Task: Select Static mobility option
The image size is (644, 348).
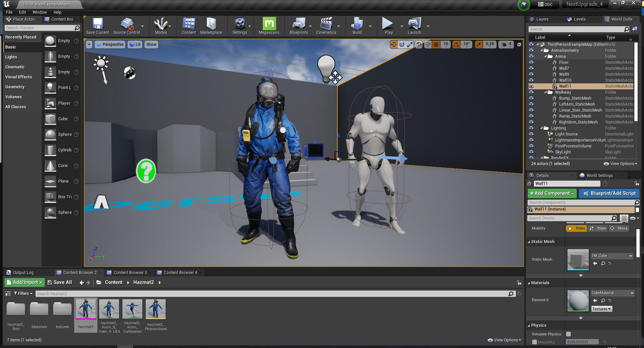Action: point(576,228)
